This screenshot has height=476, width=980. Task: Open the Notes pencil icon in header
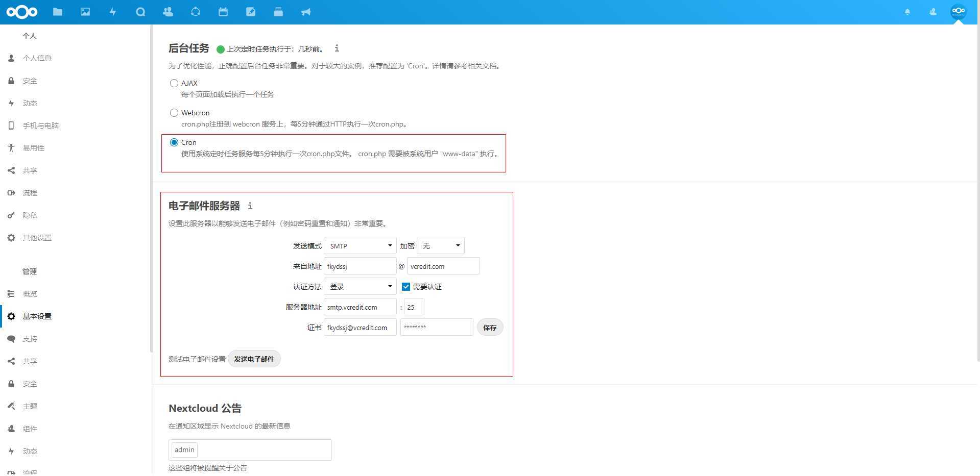(x=251, y=12)
